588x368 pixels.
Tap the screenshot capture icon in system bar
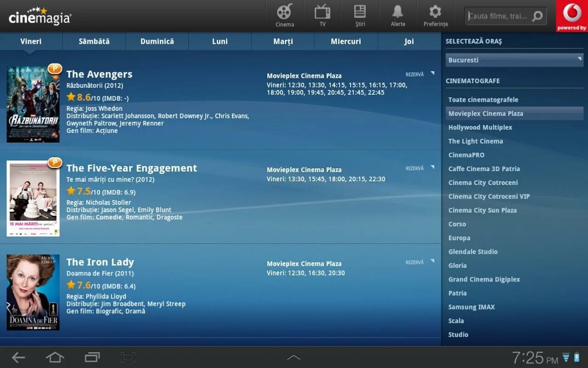click(128, 357)
